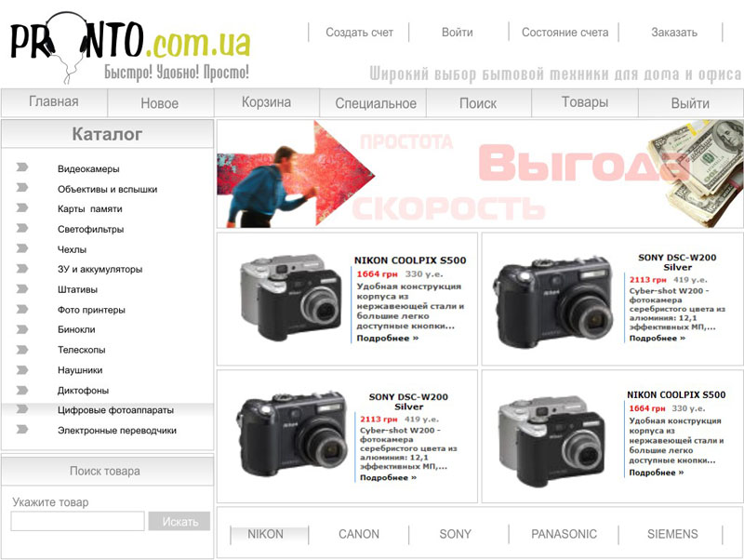Open the ЗУ и аккумуляторы category

tap(100, 269)
